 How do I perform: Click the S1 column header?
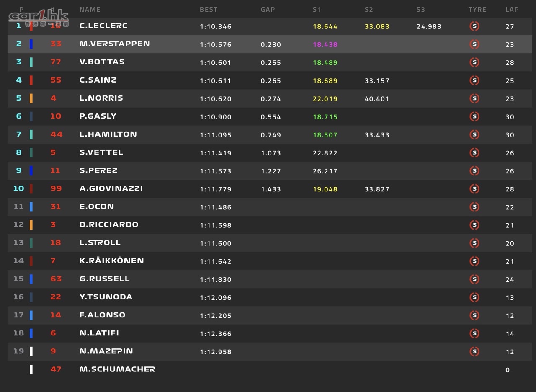tap(317, 9)
